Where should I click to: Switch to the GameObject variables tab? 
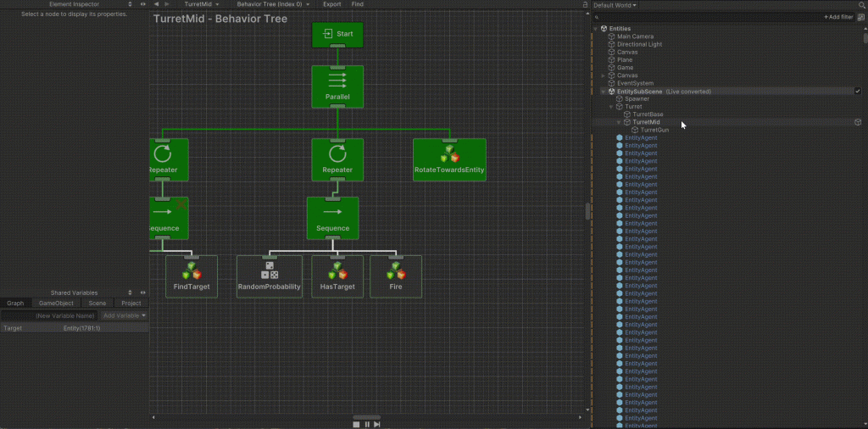[56, 303]
